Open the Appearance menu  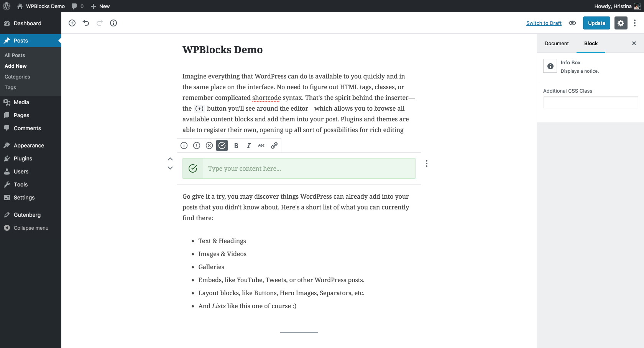coord(31,145)
